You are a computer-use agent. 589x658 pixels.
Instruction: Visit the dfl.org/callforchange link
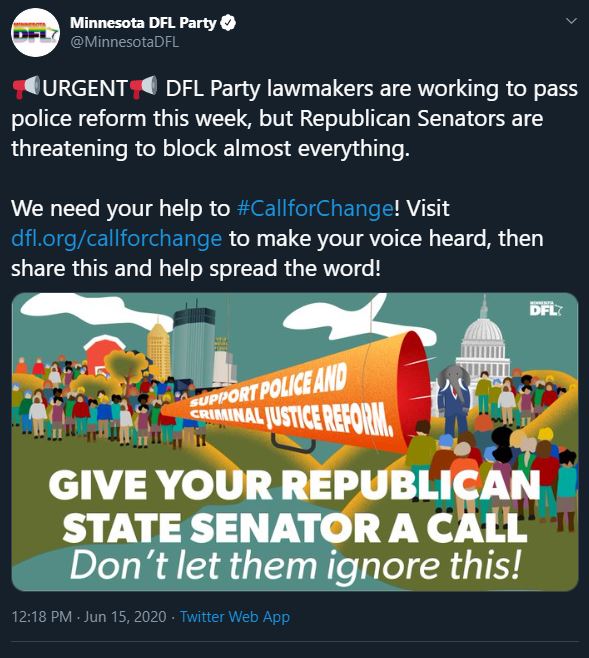[116, 238]
